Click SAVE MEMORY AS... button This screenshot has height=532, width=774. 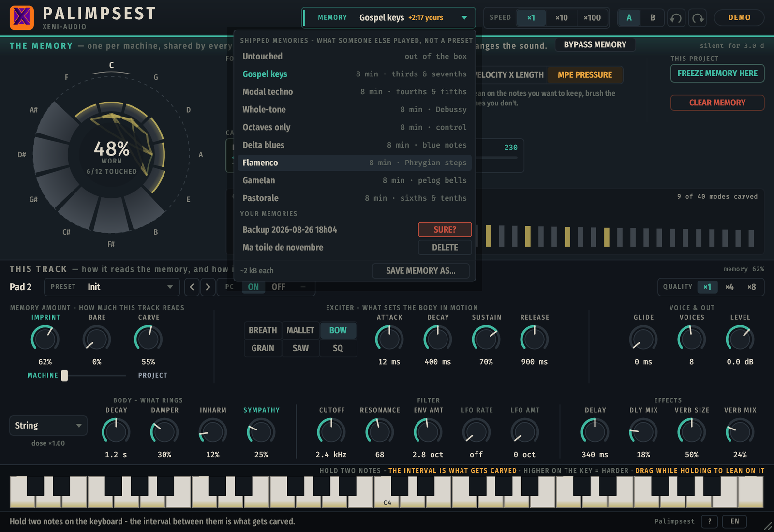coord(421,271)
